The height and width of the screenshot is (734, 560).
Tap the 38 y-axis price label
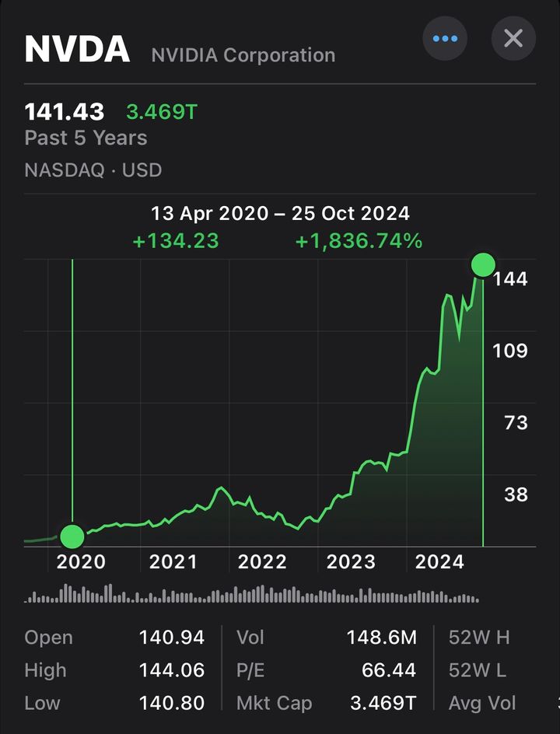[x=516, y=495]
